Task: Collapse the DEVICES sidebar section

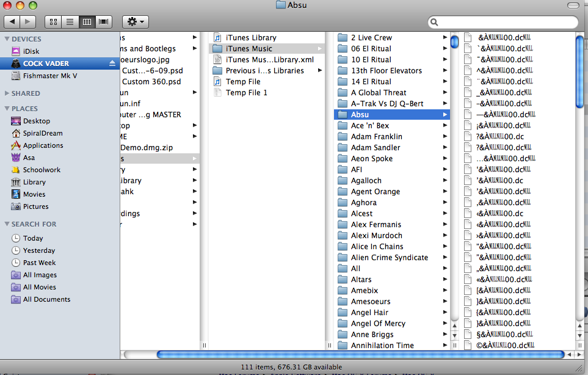Action: pyautogui.click(x=7, y=38)
